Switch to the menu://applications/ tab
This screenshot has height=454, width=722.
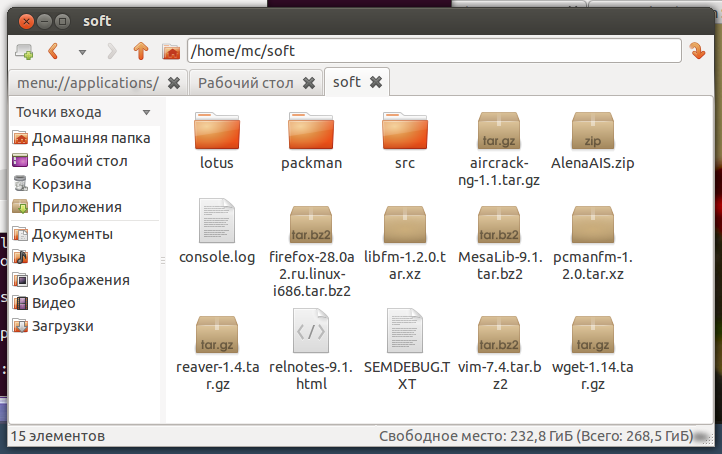[88, 83]
